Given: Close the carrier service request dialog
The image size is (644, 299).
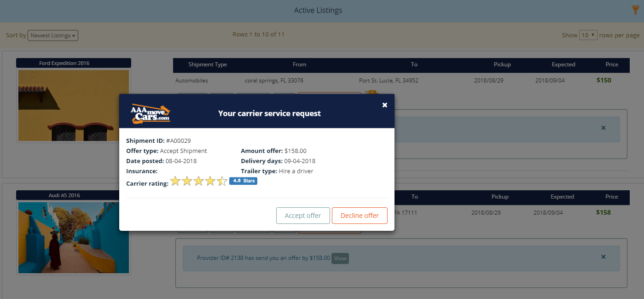Looking at the screenshot, I should [x=385, y=105].
